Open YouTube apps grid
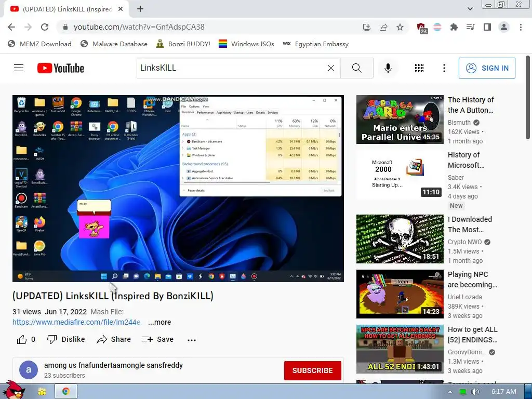The height and width of the screenshot is (399, 532). 419,68
